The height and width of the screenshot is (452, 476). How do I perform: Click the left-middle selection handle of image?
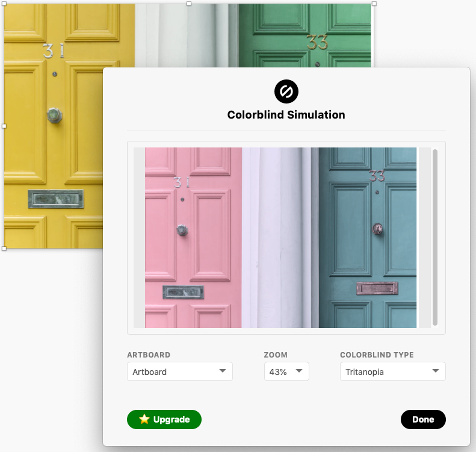point(4,126)
